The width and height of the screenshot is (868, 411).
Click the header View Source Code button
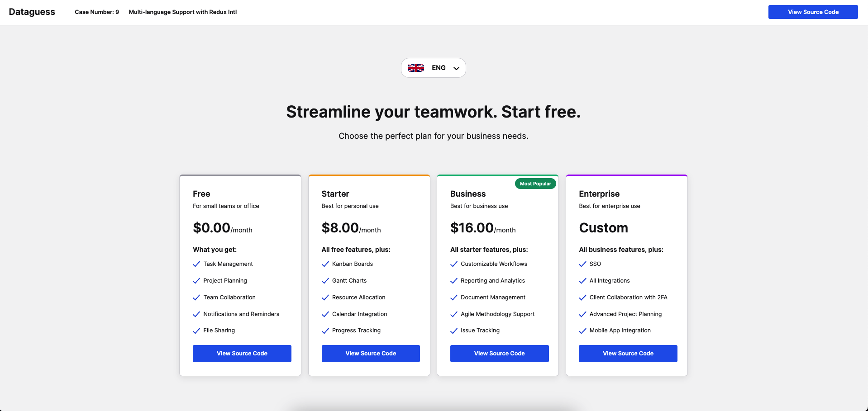tap(813, 12)
